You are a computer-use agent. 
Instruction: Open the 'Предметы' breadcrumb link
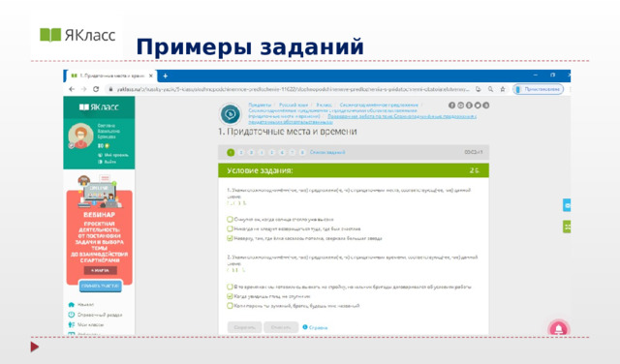pyautogui.click(x=260, y=106)
